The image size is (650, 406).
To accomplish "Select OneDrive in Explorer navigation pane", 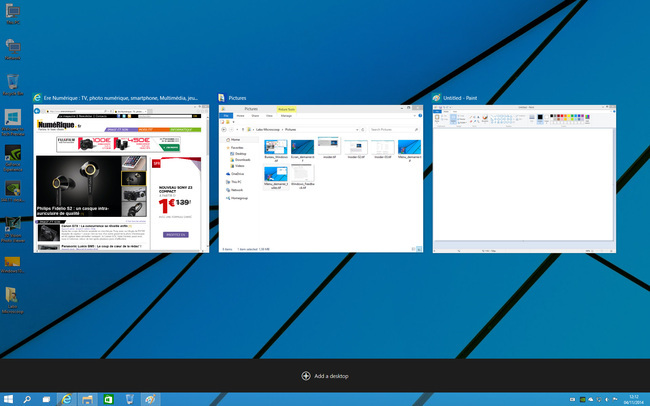I will click(x=237, y=174).
